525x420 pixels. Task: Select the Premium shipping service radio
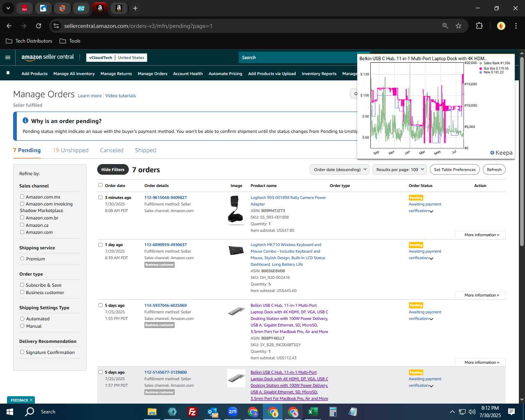(22, 258)
